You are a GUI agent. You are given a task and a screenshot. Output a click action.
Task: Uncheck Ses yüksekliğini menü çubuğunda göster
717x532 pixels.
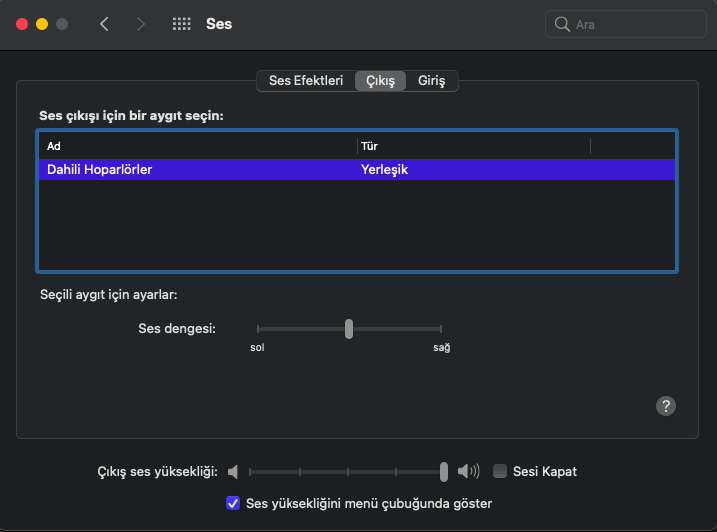point(233,503)
